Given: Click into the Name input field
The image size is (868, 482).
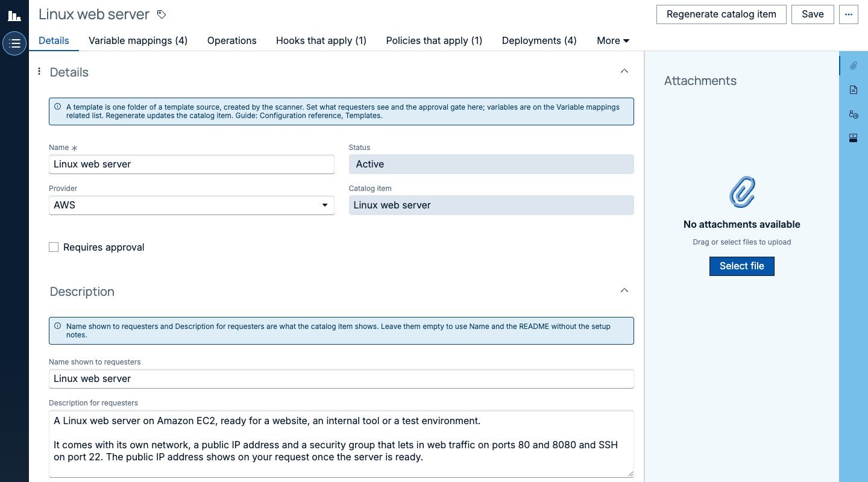Looking at the screenshot, I should coord(192,164).
